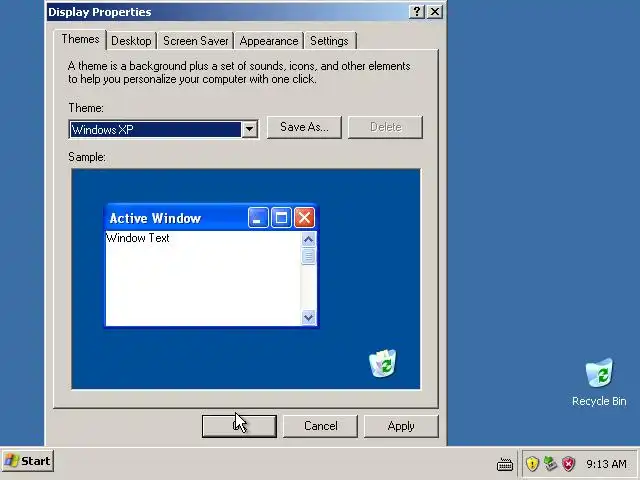
Task: Click the Cancel button
Action: (x=320, y=426)
